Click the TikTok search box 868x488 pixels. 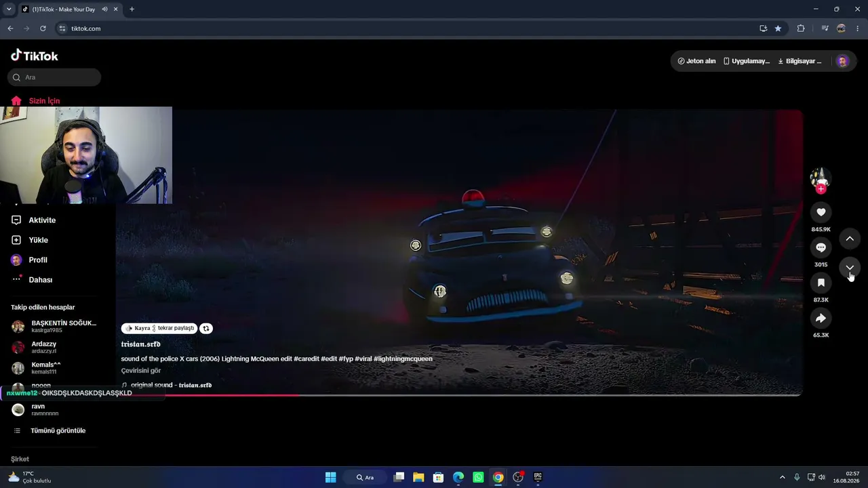pyautogui.click(x=54, y=77)
